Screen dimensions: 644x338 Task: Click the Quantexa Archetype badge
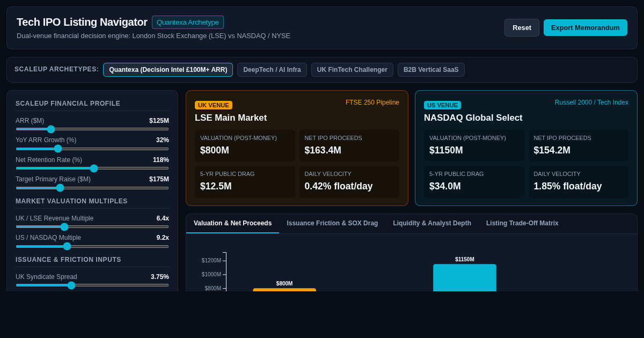coord(188,22)
